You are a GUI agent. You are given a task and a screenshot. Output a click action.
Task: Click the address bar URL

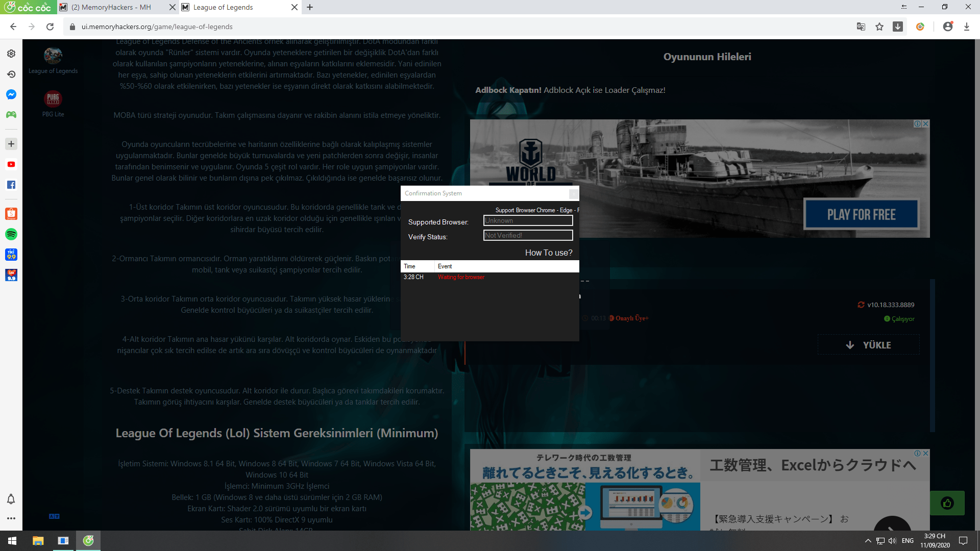tap(157, 27)
